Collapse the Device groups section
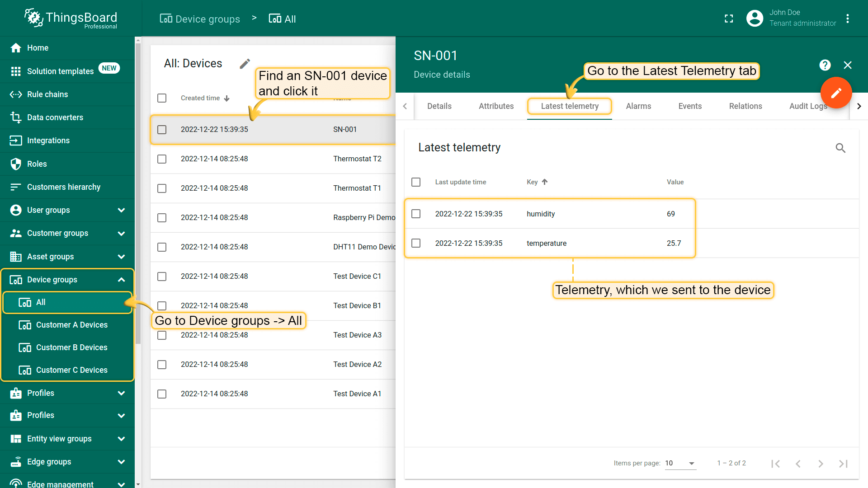This screenshot has width=868, height=488. (121, 280)
